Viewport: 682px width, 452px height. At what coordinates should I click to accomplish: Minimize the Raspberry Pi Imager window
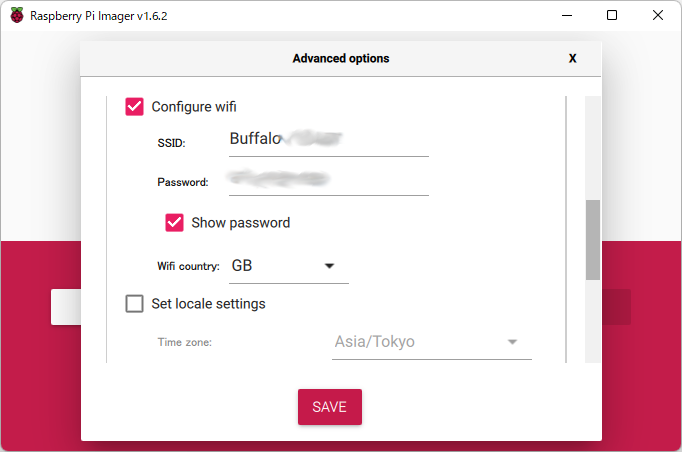tap(567, 16)
